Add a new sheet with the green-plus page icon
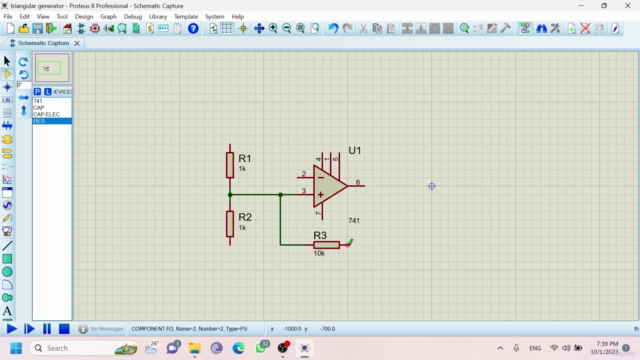This screenshot has height=360, width=640. [x=571, y=28]
